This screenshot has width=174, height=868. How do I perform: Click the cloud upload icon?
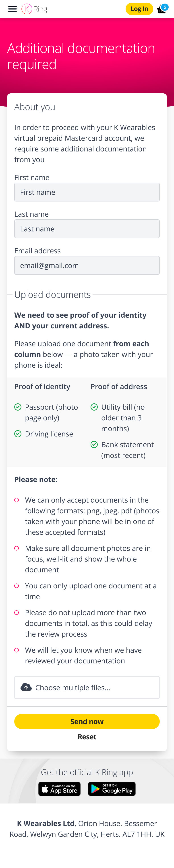(26, 687)
